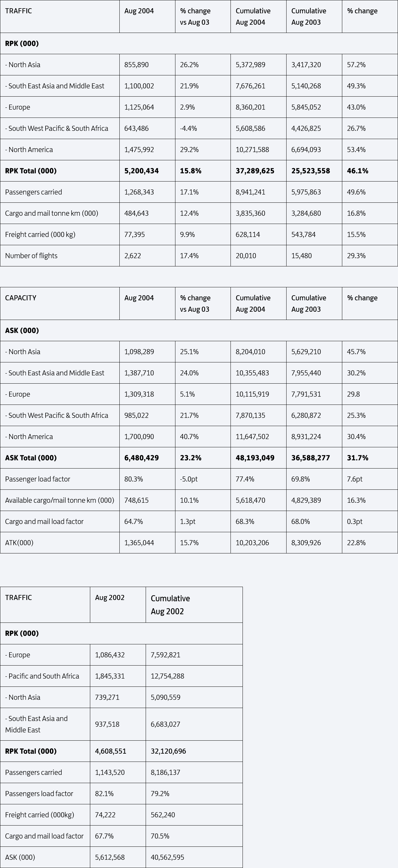Image resolution: width=398 pixels, height=868 pixels.
Task: Select North Asia 855,890 RPK value
Action: coord(147,65)
